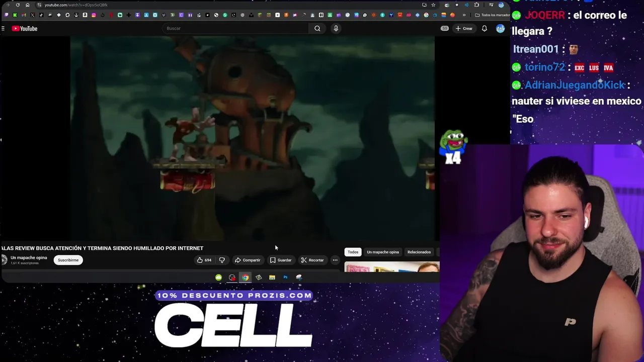The height and width of the screenshot is (362, 644).
Task: Like the video with 694 likes
Action: [x=204, y=260]
